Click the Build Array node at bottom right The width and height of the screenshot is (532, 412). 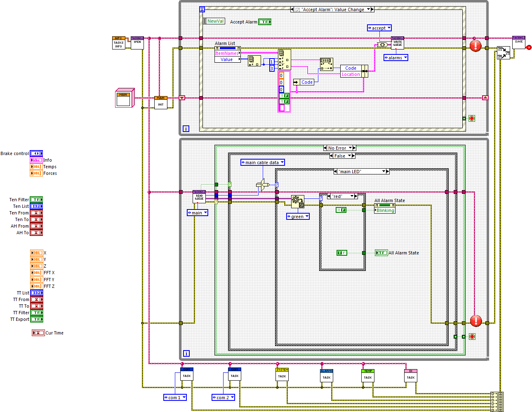pos(497,402)
